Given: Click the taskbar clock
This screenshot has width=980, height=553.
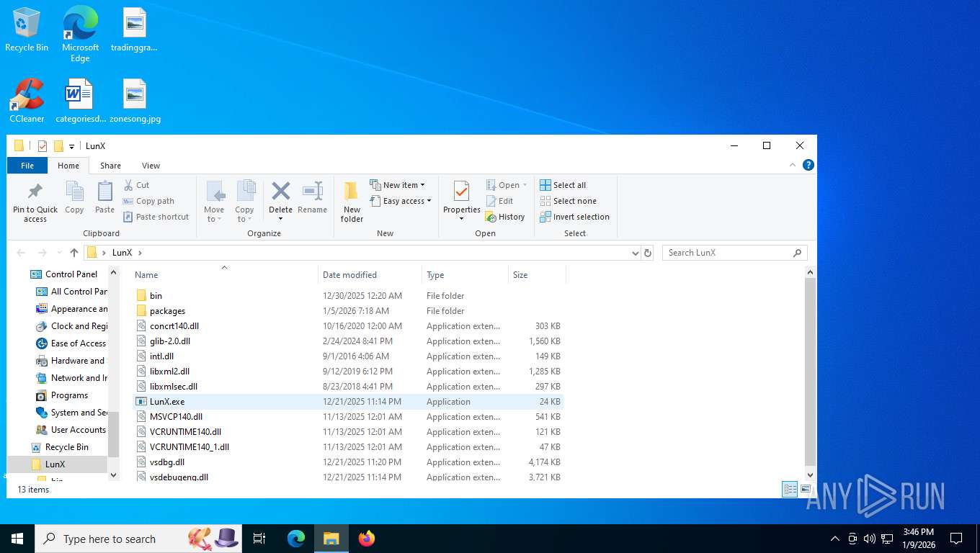Looking at the screenshot, I should [x=919, y=539].
